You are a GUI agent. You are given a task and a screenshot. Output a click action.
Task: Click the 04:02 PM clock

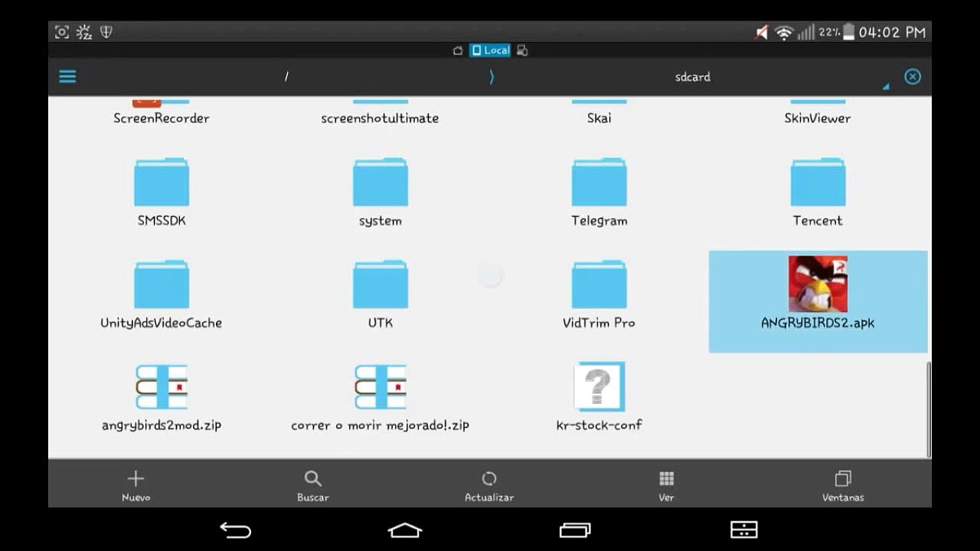892,32
